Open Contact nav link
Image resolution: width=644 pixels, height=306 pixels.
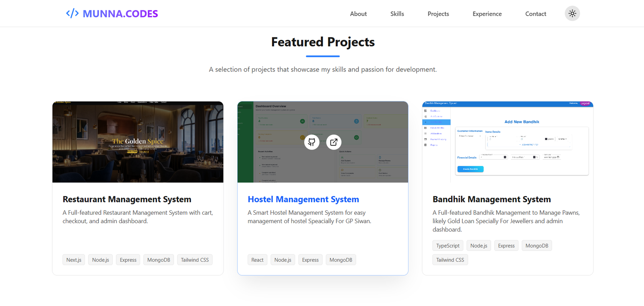tap(535, 14)
